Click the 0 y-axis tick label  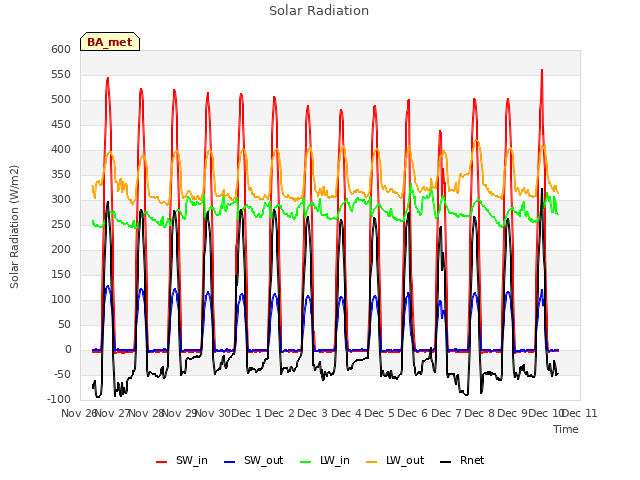pos(68,349)
